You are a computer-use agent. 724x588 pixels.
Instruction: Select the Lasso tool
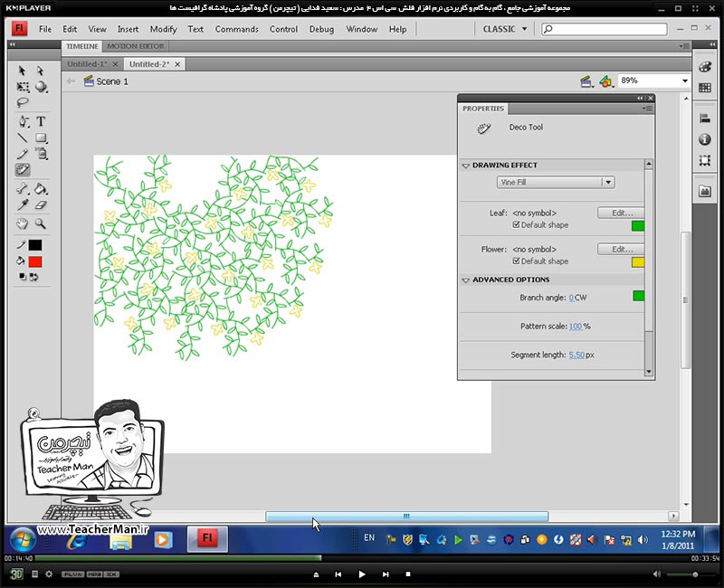[22, 102]
